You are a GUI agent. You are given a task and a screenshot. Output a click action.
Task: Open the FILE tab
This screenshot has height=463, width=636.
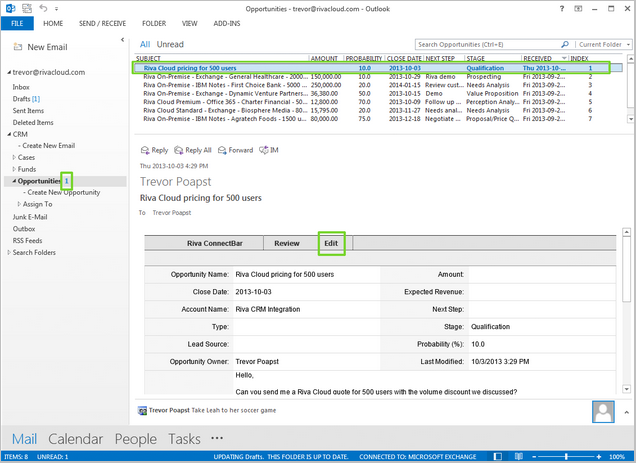[x=17, y=24]
